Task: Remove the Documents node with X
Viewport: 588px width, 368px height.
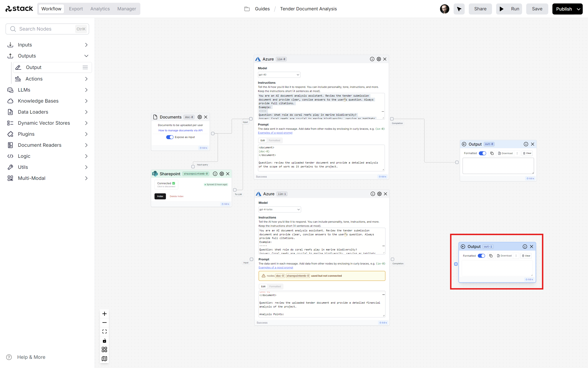Action: tap(206, 117)
